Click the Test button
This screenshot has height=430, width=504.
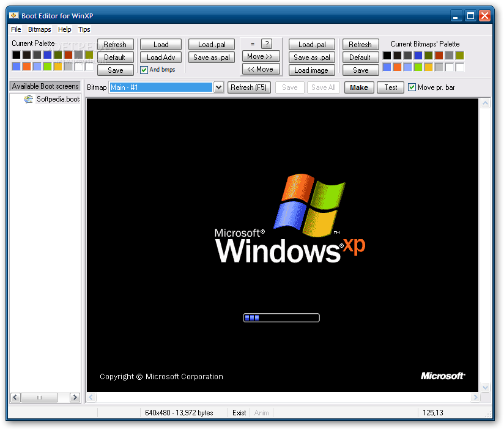(390, 87)
